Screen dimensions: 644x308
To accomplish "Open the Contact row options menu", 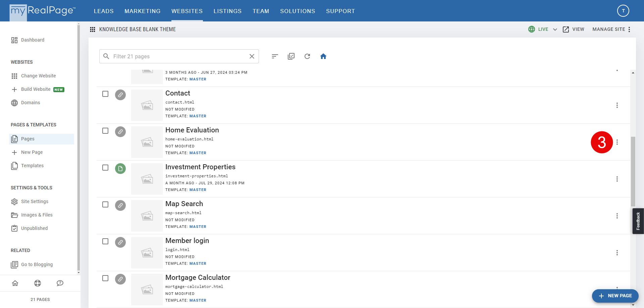I will click(x=617, y=105).
